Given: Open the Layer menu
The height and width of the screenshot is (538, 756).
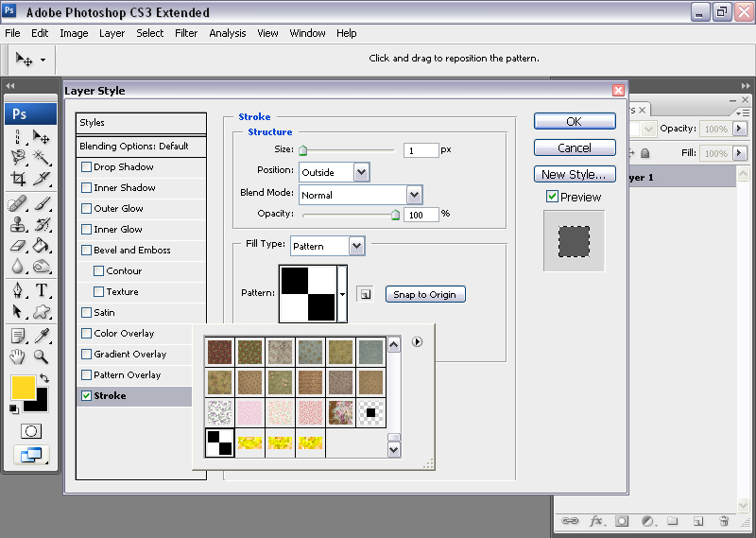Looking at the screenshot, I should pos(112,33).
